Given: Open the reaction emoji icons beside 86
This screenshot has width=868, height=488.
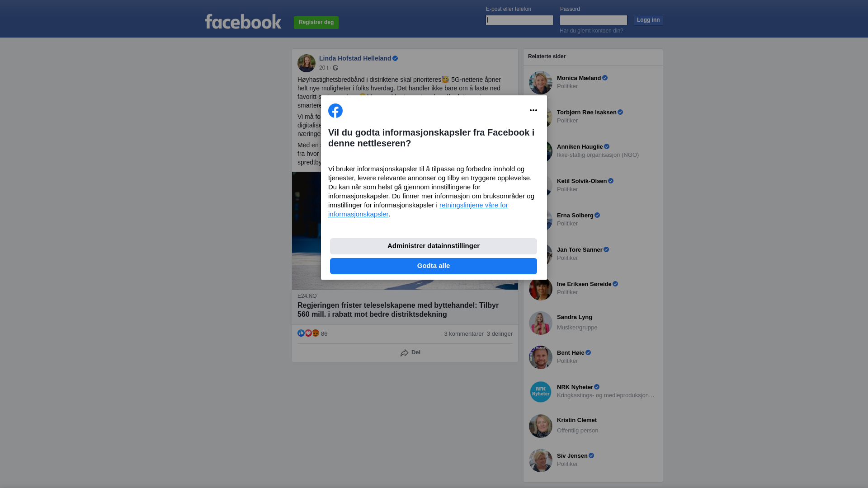Looking at the screenshot, I should click(308, 333).
